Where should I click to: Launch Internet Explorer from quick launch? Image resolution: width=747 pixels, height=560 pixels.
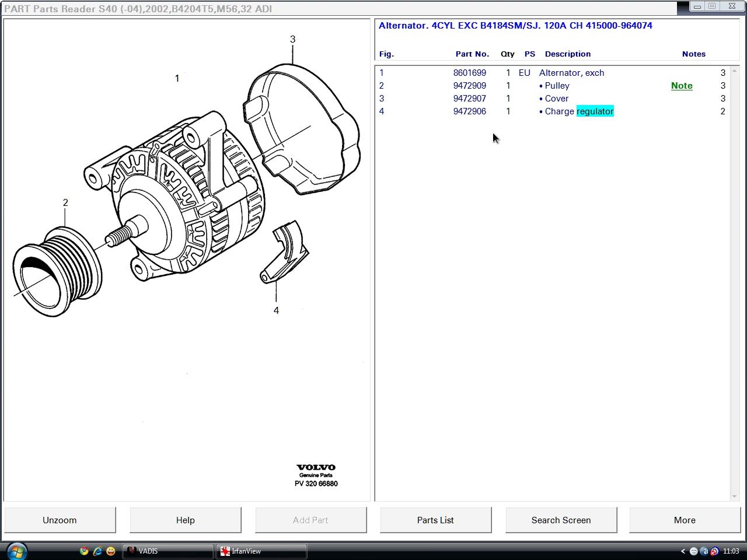[x=97, y=551]
